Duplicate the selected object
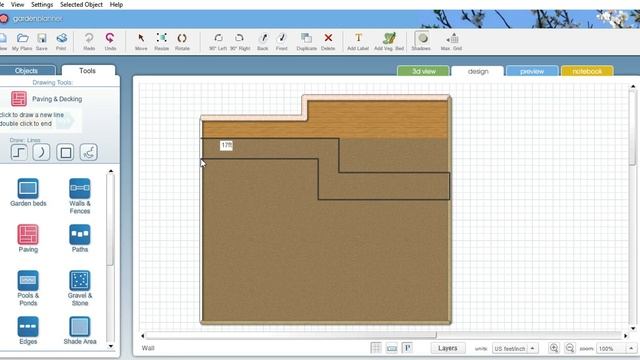 [306, 38]
